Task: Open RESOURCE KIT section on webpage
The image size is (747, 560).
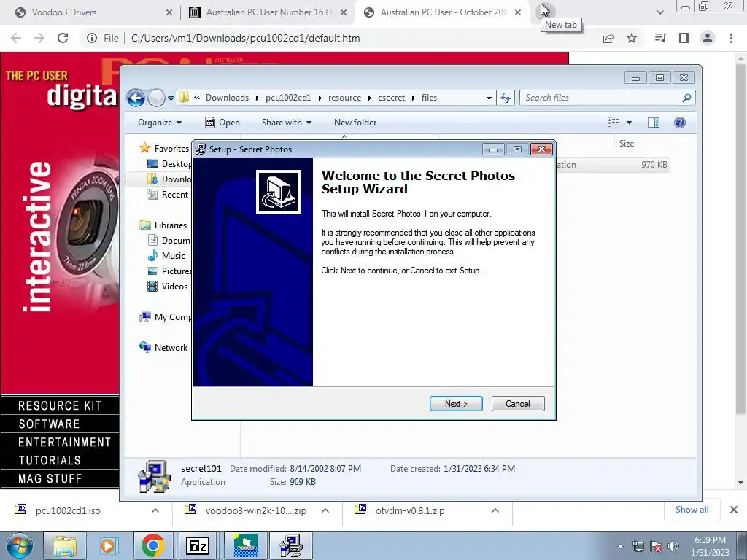Action: (60, 405)
